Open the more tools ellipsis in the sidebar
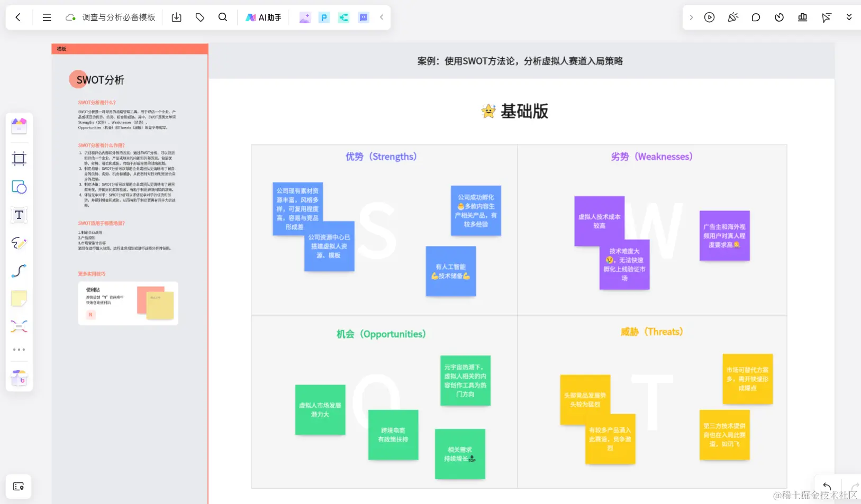 [x=19, y=349]
